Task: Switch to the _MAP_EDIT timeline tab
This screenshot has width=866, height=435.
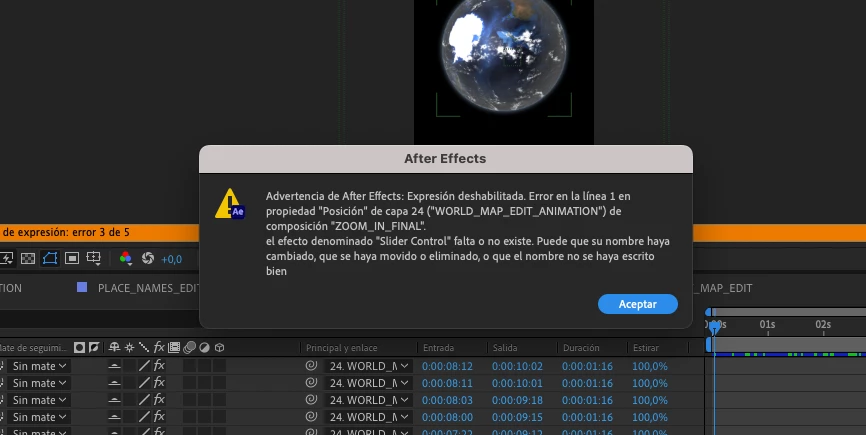Action: click(722, 288)
